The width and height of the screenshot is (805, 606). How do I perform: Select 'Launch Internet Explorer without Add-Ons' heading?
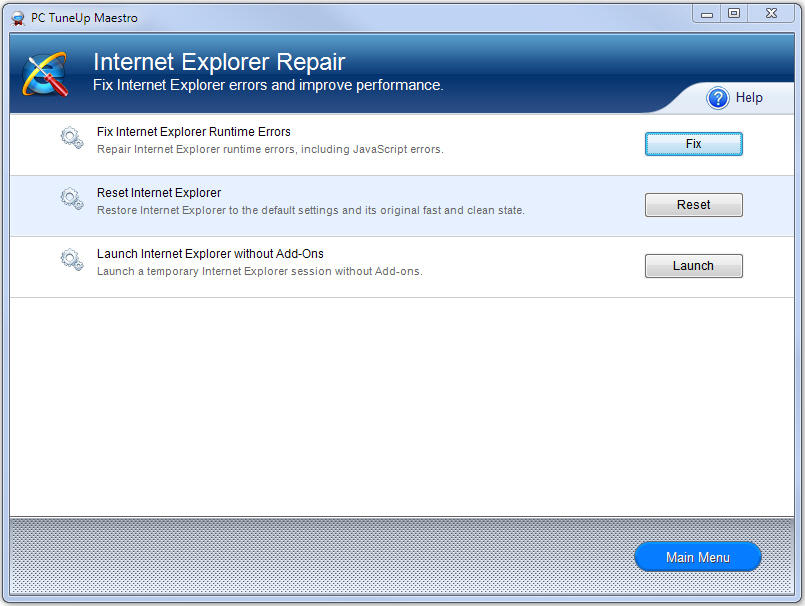pos(210,254)
